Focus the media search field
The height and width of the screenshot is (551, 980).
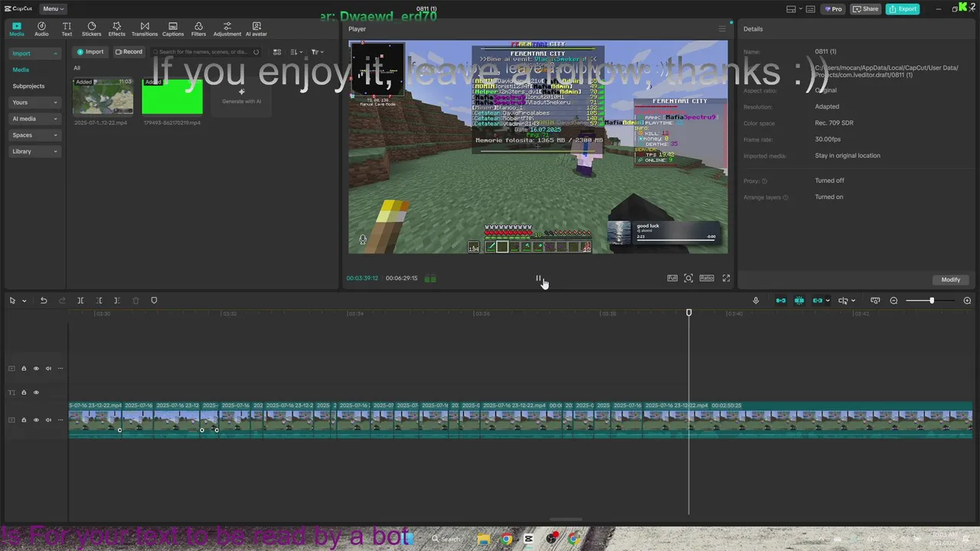205,52
